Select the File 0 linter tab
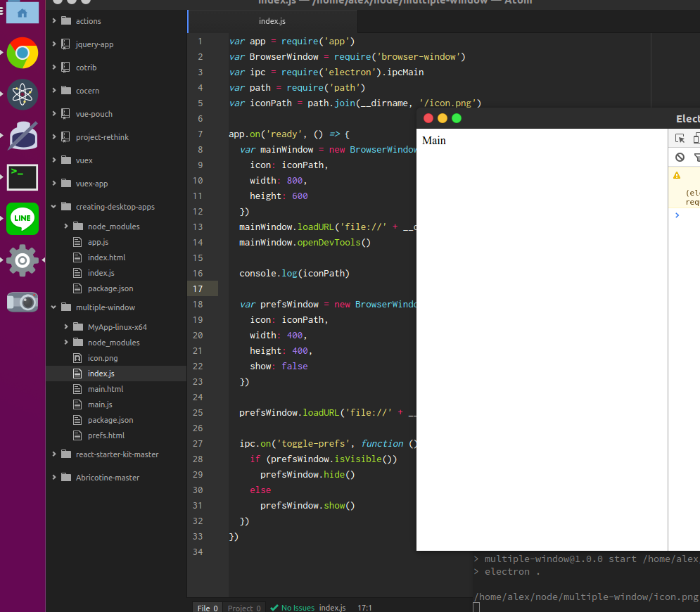Image resolution: width=700 pixels, height=612 pixels. coord(208,608)
